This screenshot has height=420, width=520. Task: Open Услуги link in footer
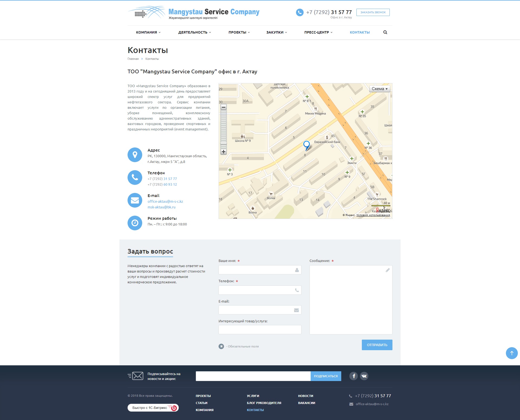tap(253, 396)
